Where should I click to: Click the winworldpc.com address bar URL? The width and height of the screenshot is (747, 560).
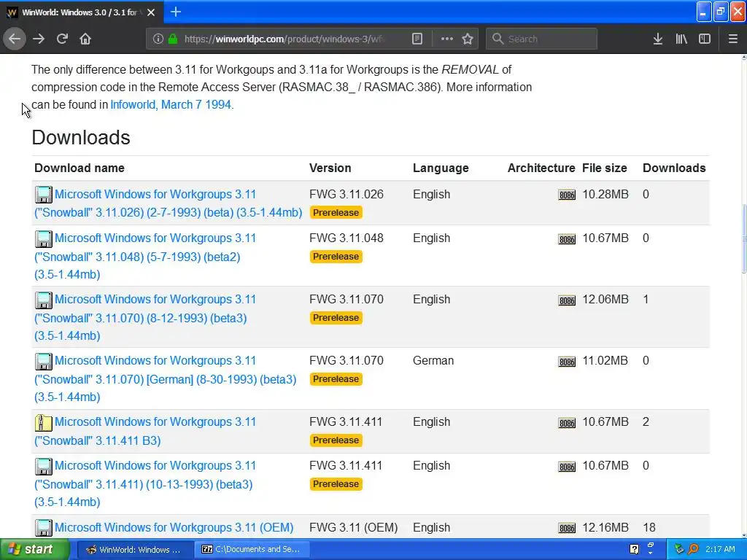[x=284, y=39]
